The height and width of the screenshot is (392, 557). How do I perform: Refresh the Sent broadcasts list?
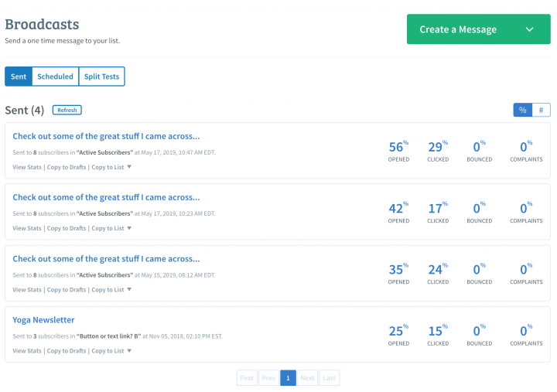click(x=67, y=110)
